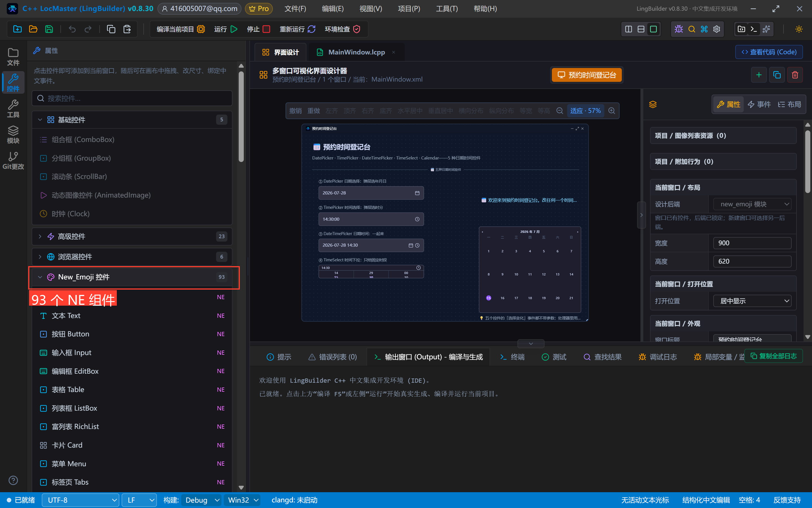Add a new window with plus icon
The image size is (812, 508).
[759, 75]
